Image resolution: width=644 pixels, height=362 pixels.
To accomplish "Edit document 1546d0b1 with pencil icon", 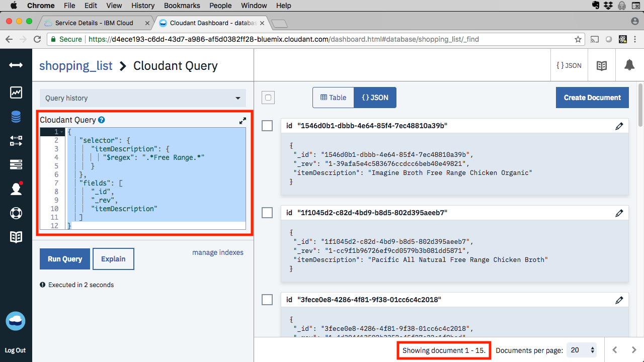I will coord(619,126).
